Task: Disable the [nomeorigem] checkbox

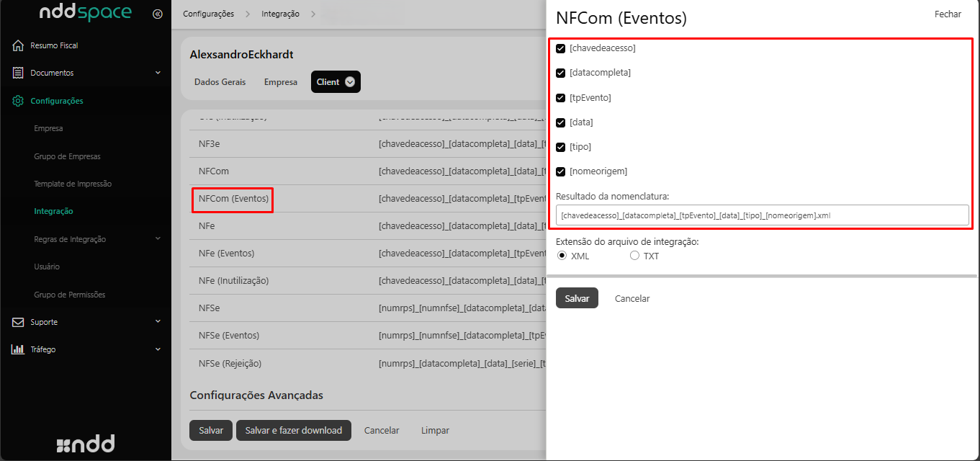Action: coord(561,171)
